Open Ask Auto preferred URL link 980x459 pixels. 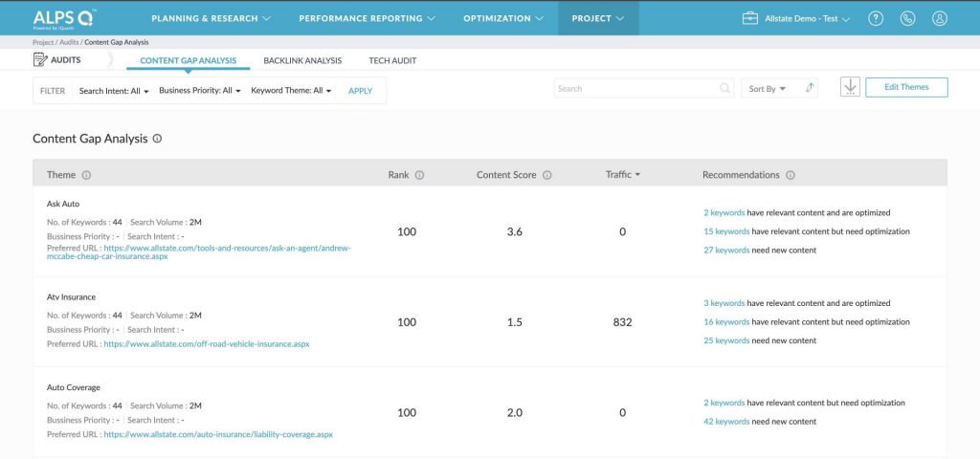(199, 252)
